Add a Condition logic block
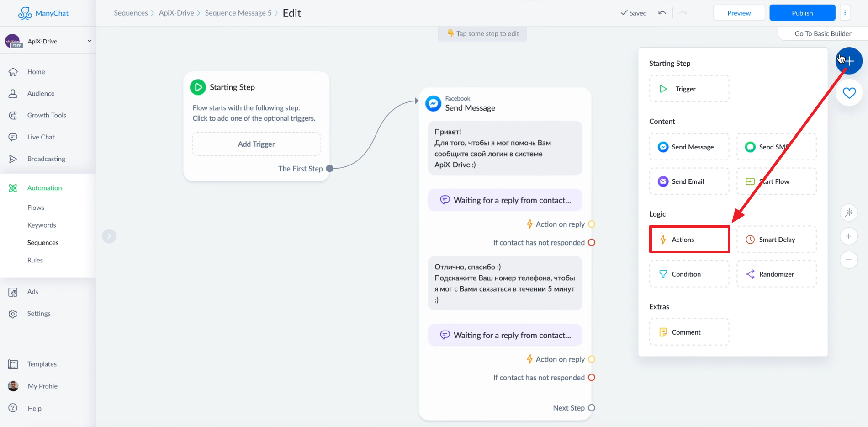Image resolution: width=868 pixels, height=427 pixels. [689, 274]
